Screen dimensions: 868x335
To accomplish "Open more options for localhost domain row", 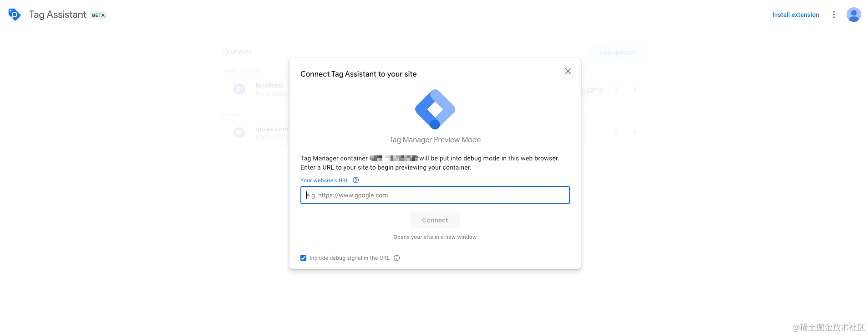I will click(616, 89).
